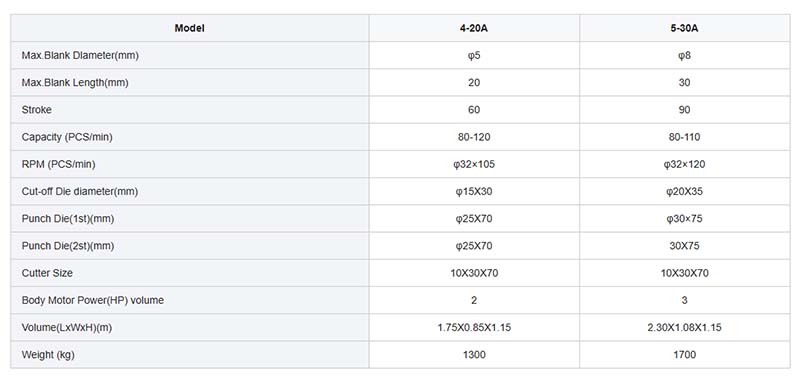The height and width of the screenshot is (381, 800).
Task: Click the Weight (kg) row label
Action: pos(48,354)
